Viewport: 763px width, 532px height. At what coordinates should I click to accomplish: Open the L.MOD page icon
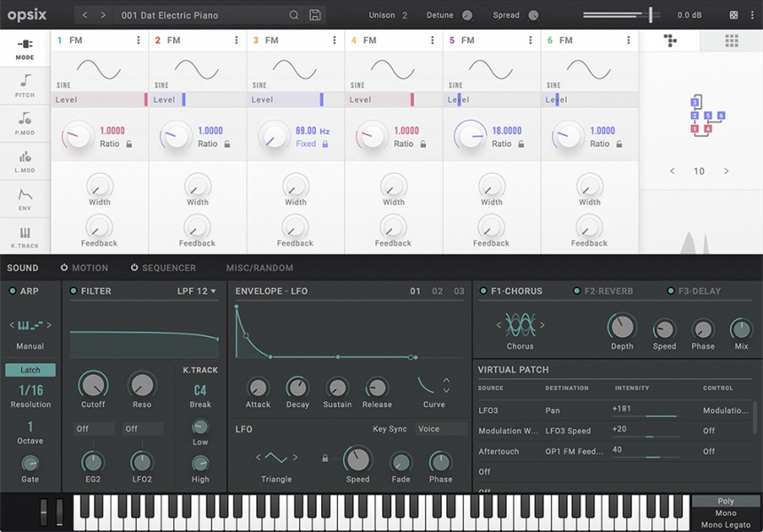coord(25,164)
